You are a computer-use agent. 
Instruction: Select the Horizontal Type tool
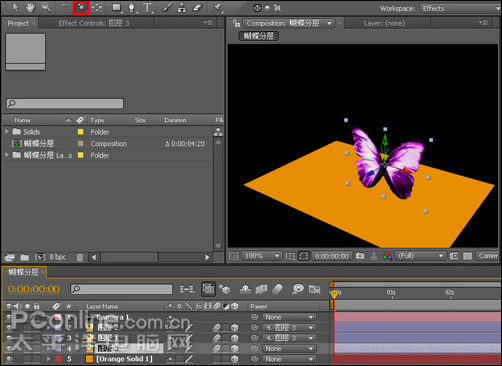pos(147,8)
